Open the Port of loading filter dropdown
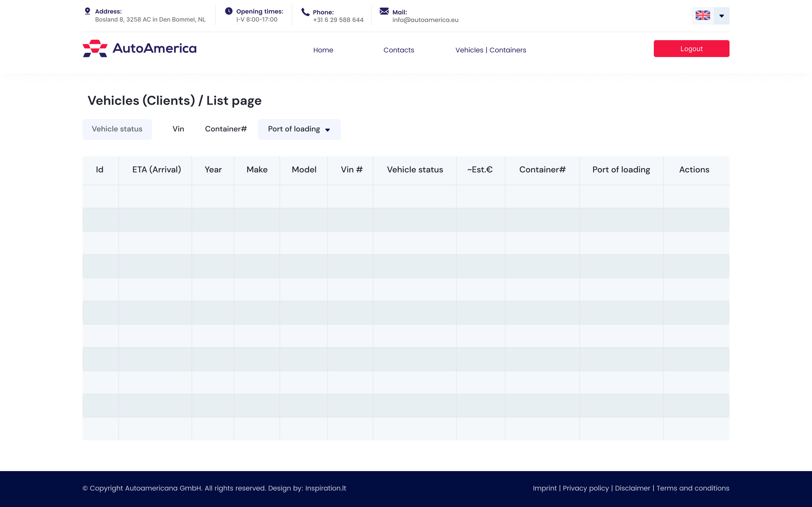The width and height of the screenshot is (812, 507). [x=299, y=129]
